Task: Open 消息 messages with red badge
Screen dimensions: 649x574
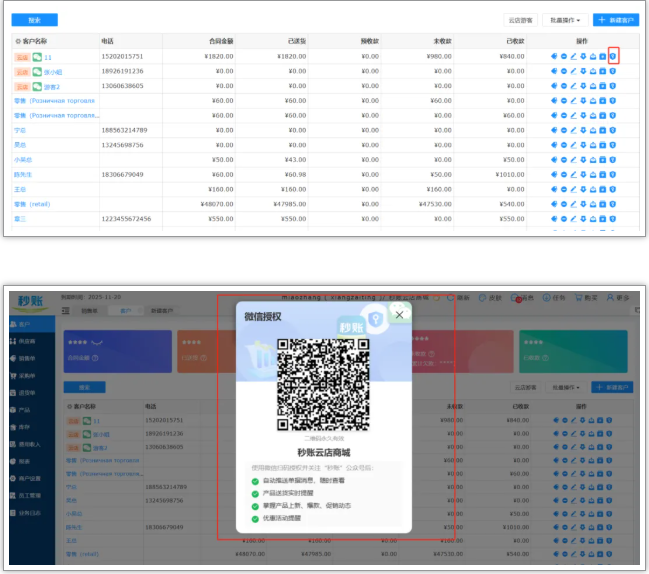Action: [x=522, y=298]
